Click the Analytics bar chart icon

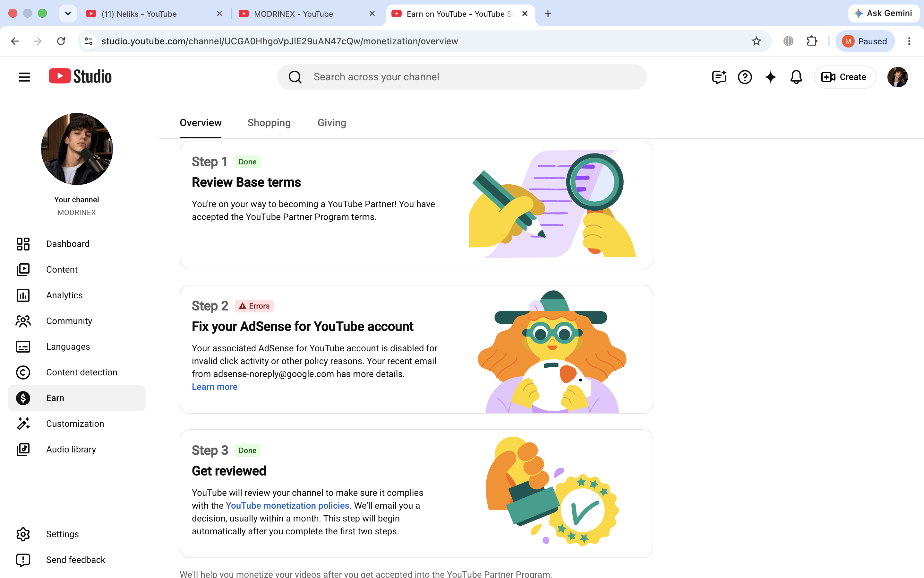(23, 295)
